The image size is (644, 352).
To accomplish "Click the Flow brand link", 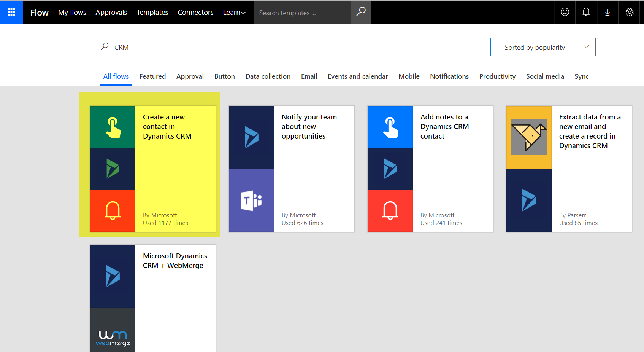I will 40,13.
